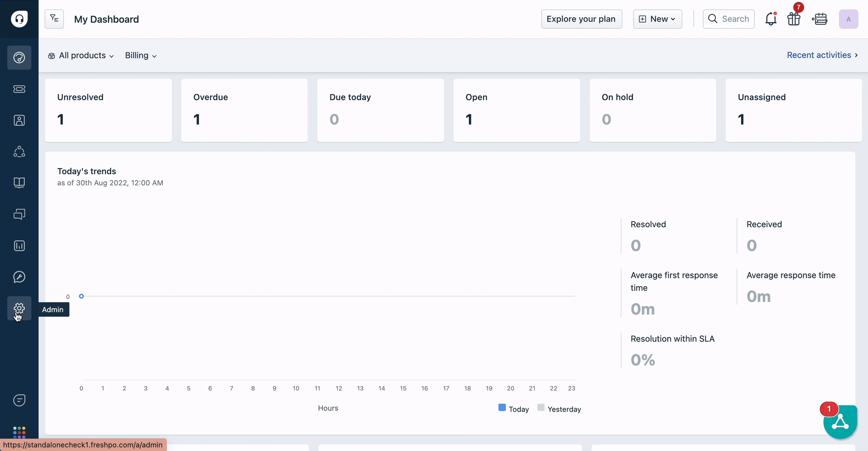Expand the Billing group dropdown
The height and width of the screenshot is (451, 868).
tap(141, 56)
